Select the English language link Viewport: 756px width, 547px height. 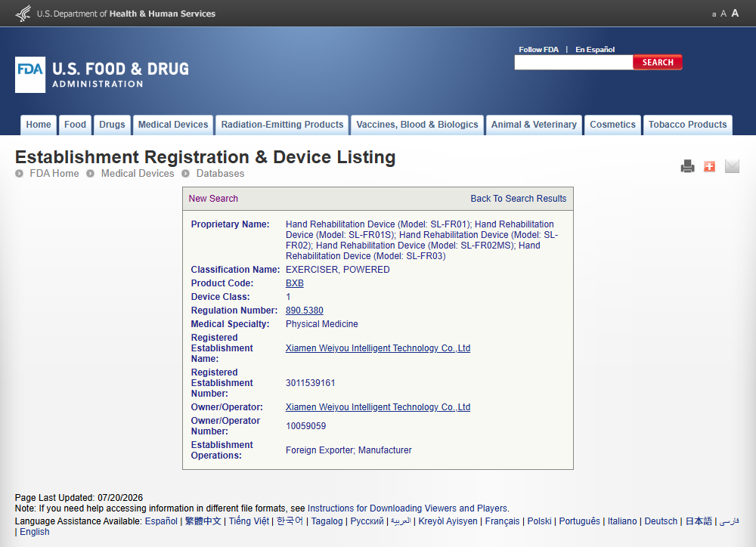pos(35,532)
